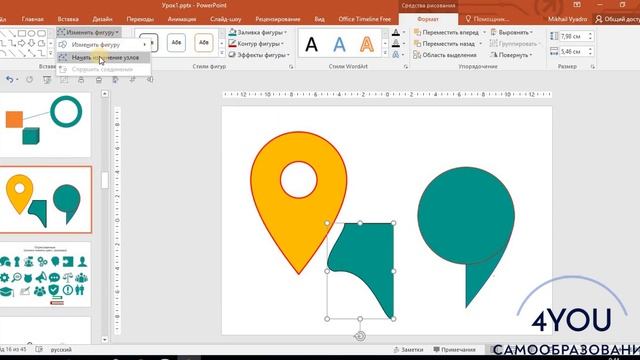The image size is (640, 360).
Task: Open the Слайд-шоу ribbon tab
Action: [225, 19]
